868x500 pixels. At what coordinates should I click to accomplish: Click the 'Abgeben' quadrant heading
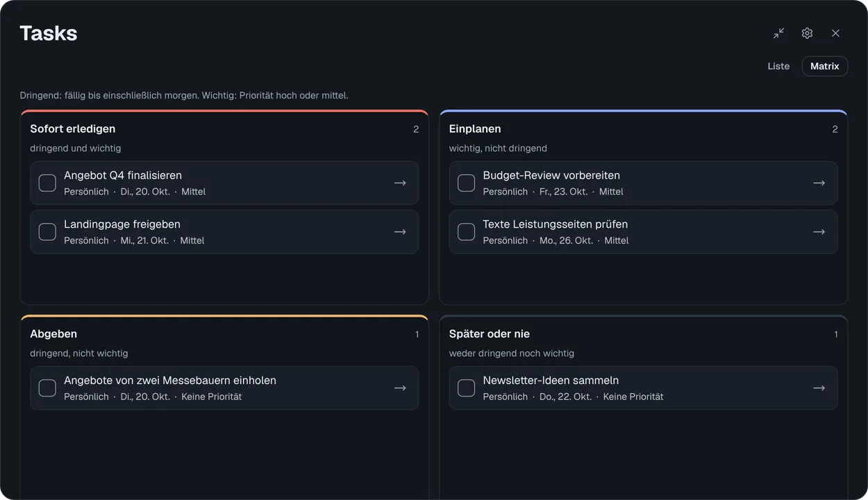(53, 334)
